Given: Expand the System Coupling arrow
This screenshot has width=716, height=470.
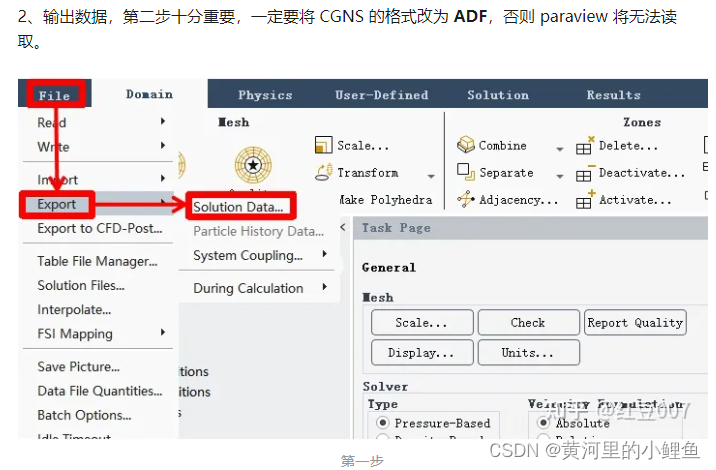Looking at the screenshot, I should point(324,254).
